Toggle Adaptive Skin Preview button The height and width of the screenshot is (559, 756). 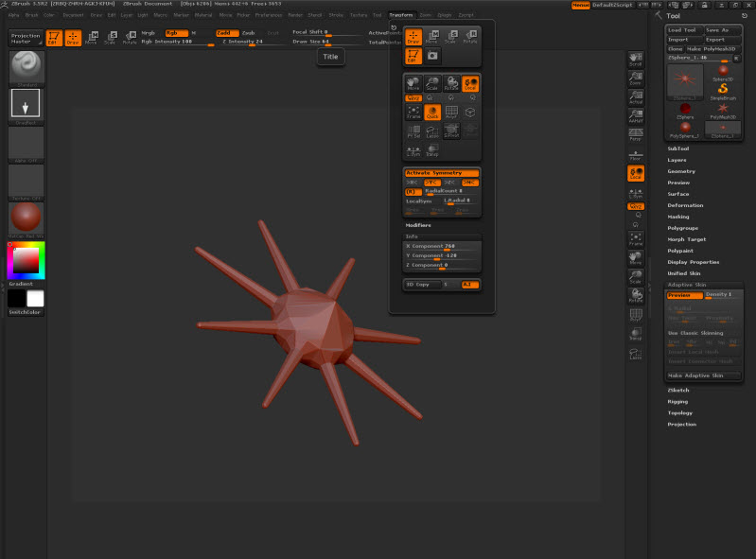[x=685, y=295]
